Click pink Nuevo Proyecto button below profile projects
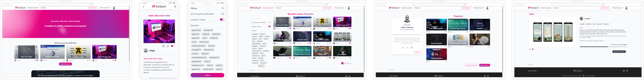 tap(485, 65)
